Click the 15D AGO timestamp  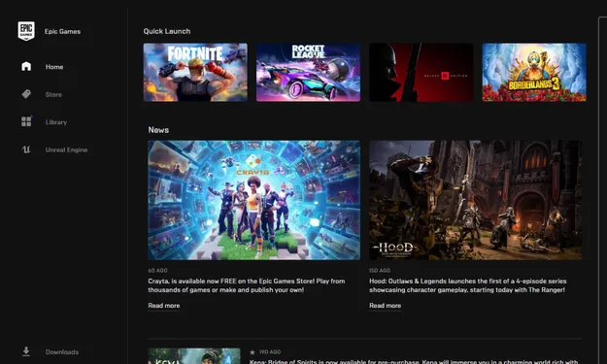(x=380, y=271)
